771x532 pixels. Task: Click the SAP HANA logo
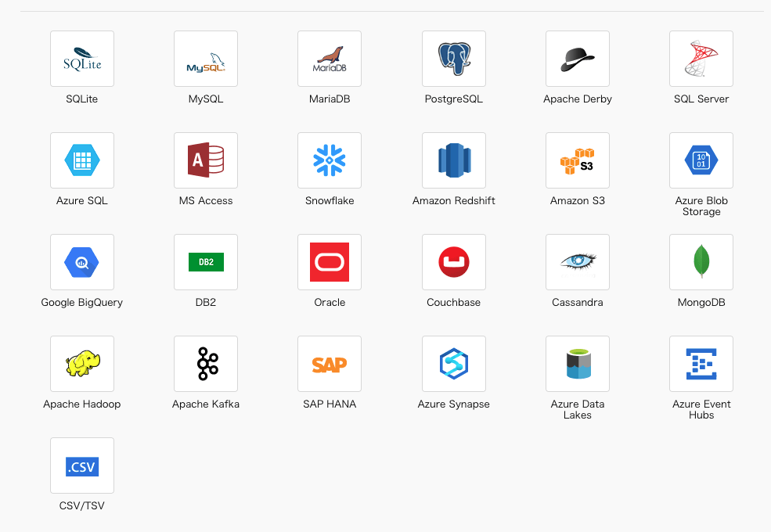coord(330,364)
